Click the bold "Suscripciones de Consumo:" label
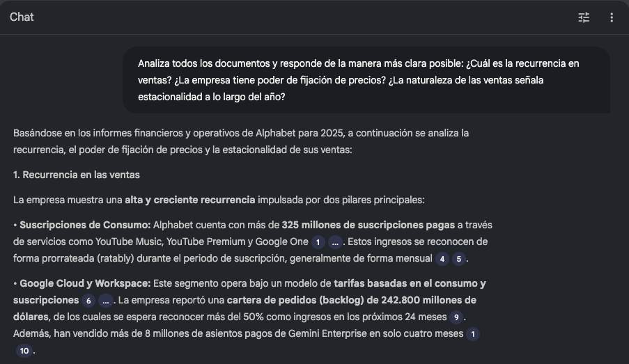Viewport: 629px width, 364px height. point(85,225)
